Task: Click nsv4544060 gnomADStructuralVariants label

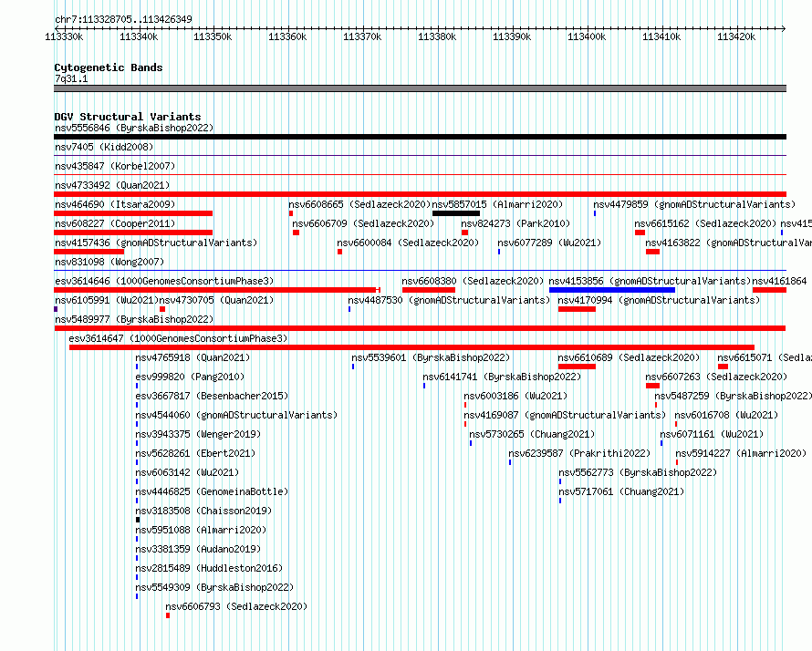Action: (236, 415)
